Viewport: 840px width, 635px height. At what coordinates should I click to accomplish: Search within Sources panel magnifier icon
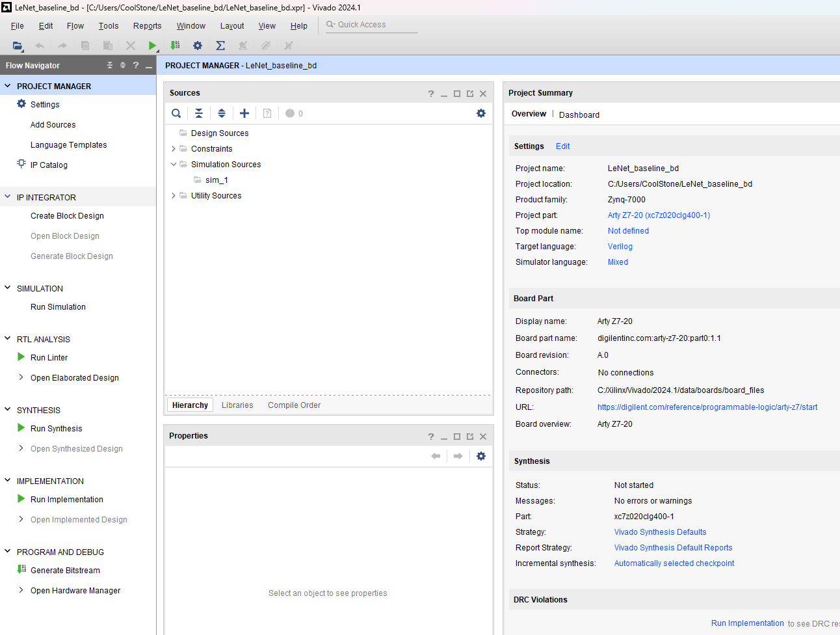(176, 113)
